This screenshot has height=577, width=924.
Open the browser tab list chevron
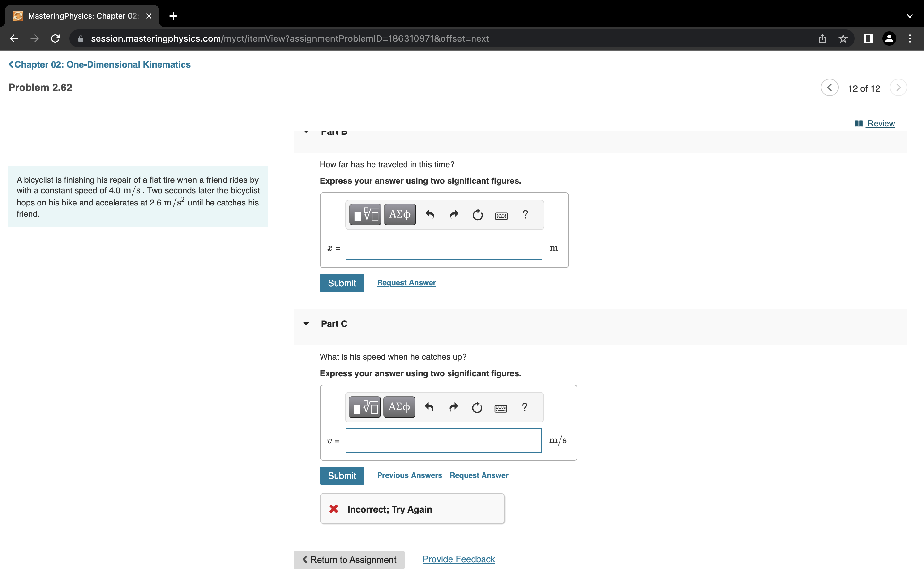click(910, 16)
